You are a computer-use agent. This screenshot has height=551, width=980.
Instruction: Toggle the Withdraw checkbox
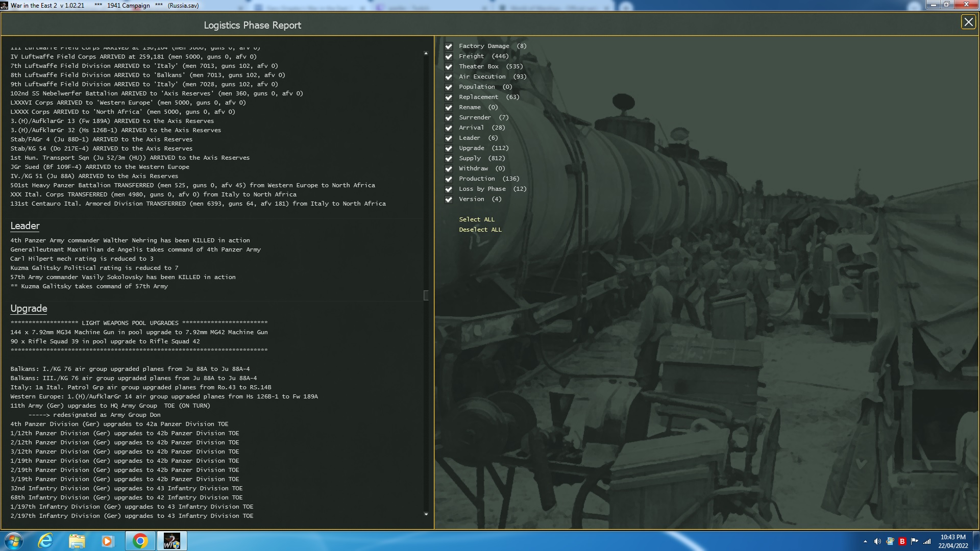[x=449, y=169]
